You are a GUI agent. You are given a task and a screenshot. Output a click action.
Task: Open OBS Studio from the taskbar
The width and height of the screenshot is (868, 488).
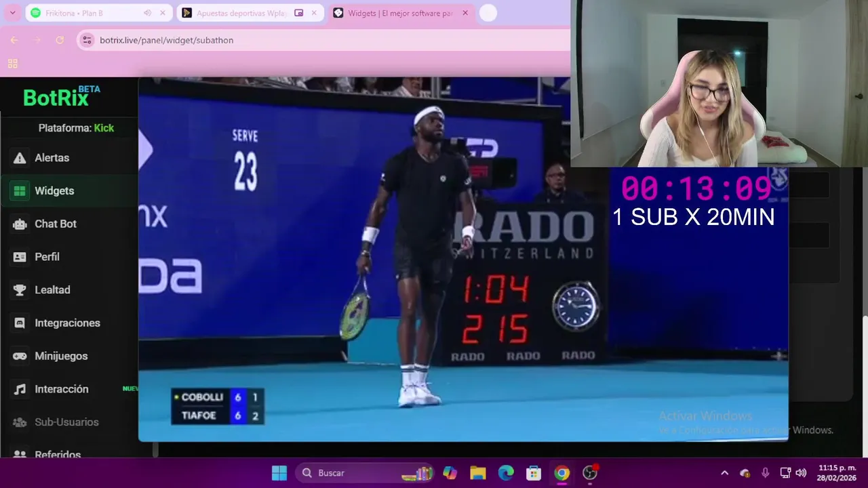click(x=590, y=473)
